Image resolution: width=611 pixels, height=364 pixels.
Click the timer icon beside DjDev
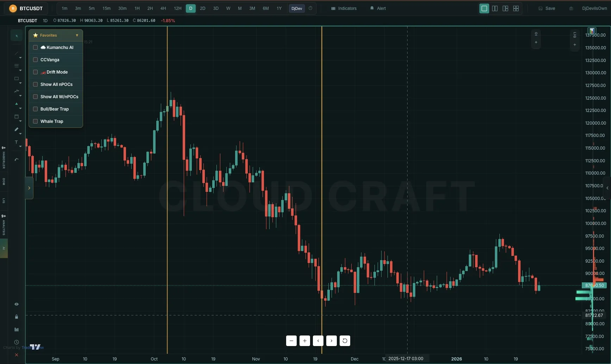pos(310,8)
